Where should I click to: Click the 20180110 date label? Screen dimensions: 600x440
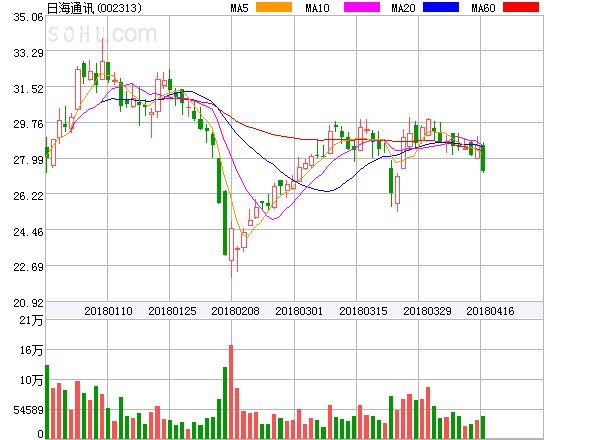point(108,311)
